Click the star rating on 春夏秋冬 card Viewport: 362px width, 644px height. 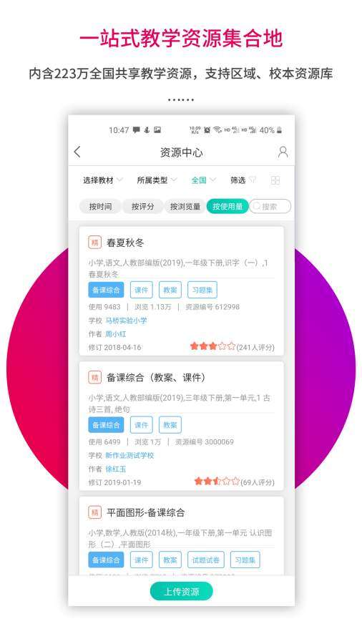tap(212, 346)
